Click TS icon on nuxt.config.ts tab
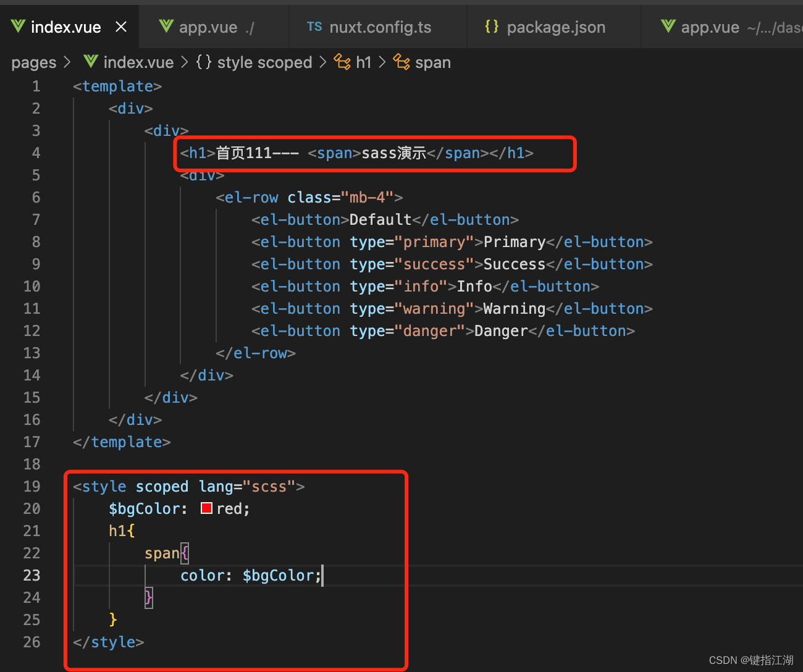 (x=314, y=27)
